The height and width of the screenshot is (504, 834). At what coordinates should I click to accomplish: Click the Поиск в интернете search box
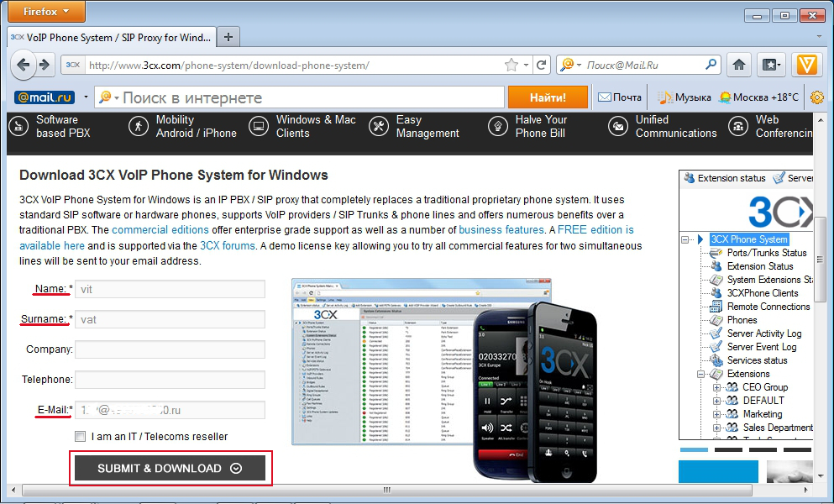coord(300,97)
